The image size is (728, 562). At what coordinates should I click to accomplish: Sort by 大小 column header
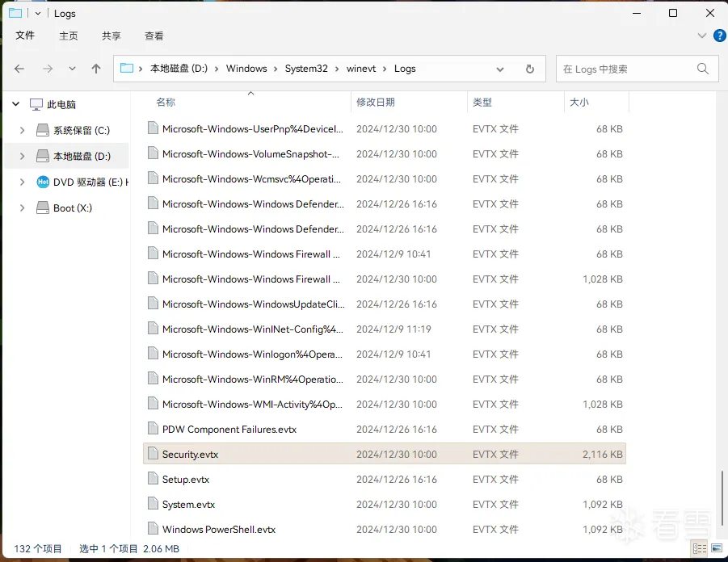[579, 102]
